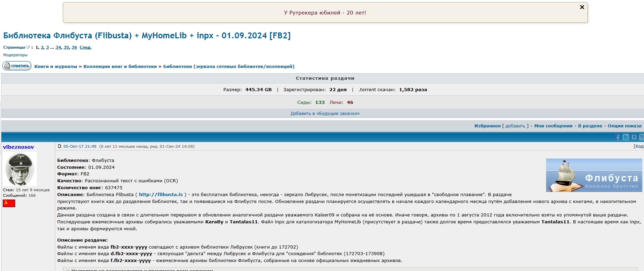This screenshot has width=644, height=271.
Task: Show the Модераторы list
Action: point(16,55)
